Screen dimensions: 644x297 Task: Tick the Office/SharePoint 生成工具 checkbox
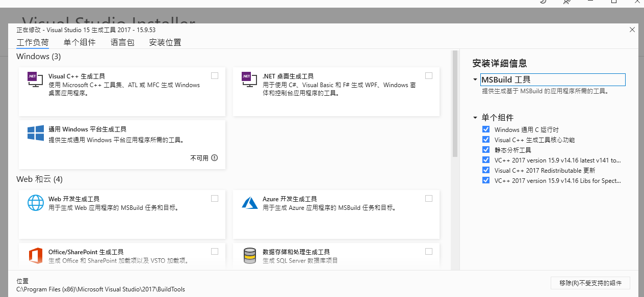pyautogui.click(x=215, y=251)
